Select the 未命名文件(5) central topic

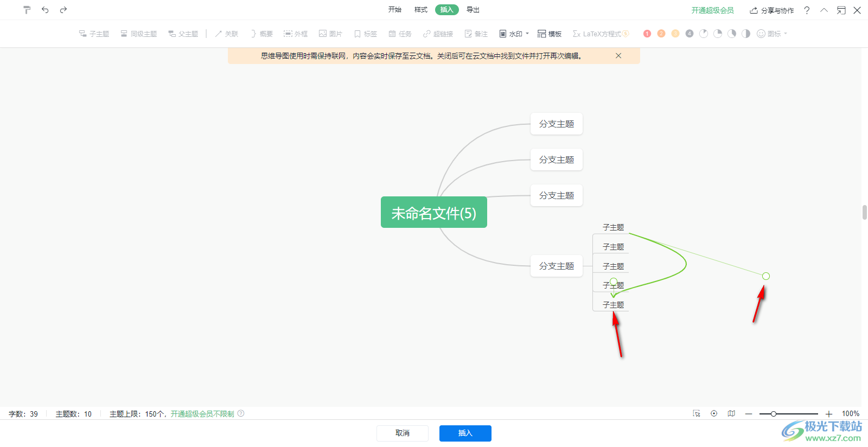pos(434,212)
